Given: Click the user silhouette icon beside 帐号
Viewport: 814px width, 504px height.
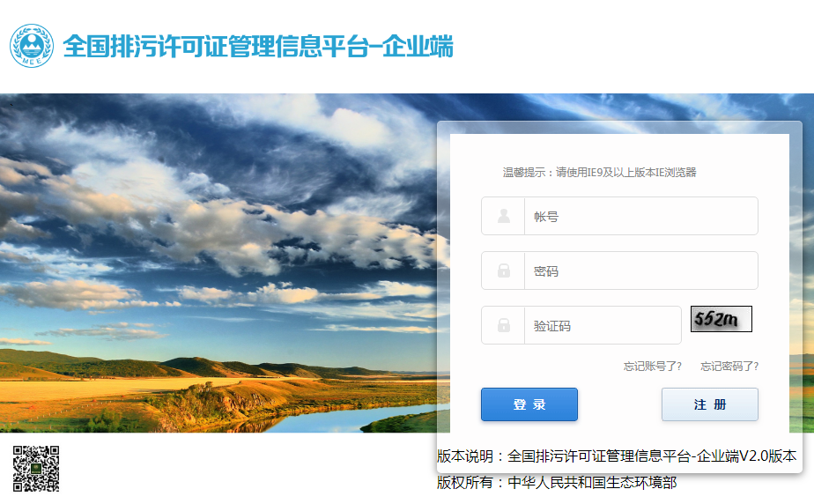Looking at the screenshot, I should coord(504,216).
